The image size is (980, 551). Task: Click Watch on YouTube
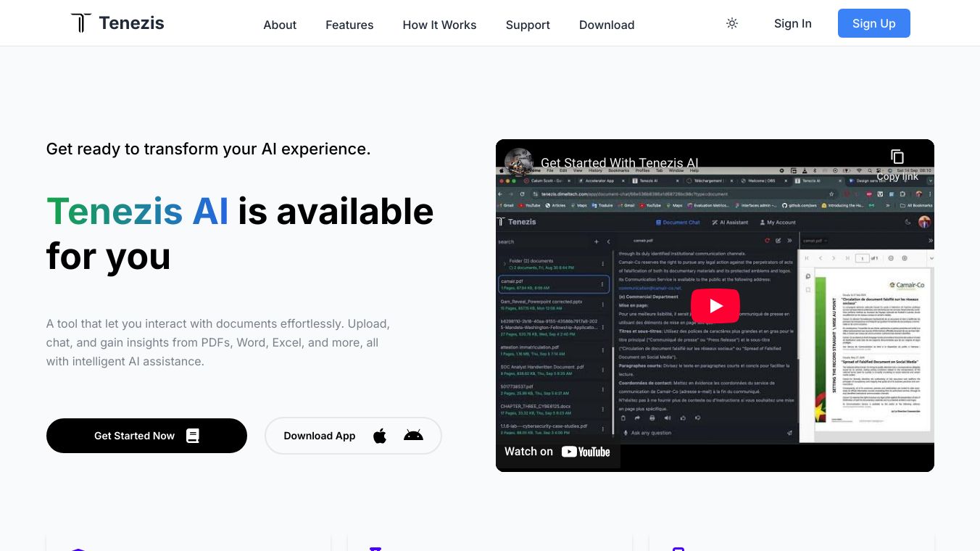click(557, 452)
